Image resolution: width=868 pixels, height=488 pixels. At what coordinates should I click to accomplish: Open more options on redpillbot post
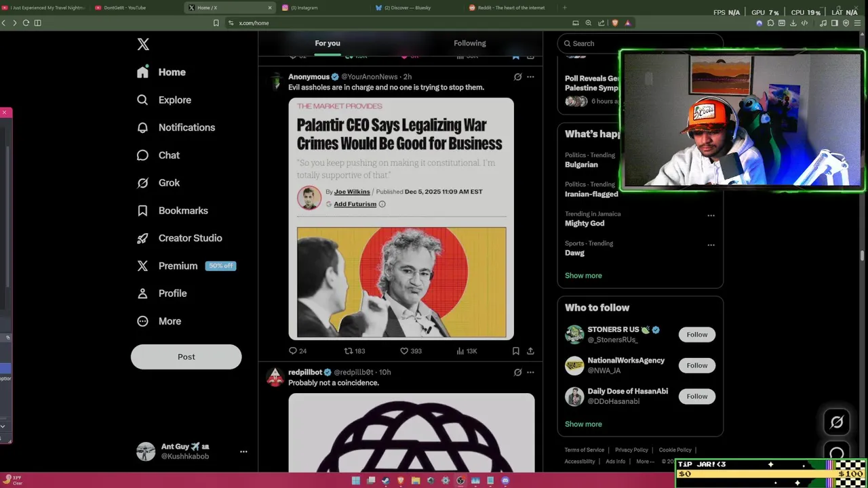point(530,372)
